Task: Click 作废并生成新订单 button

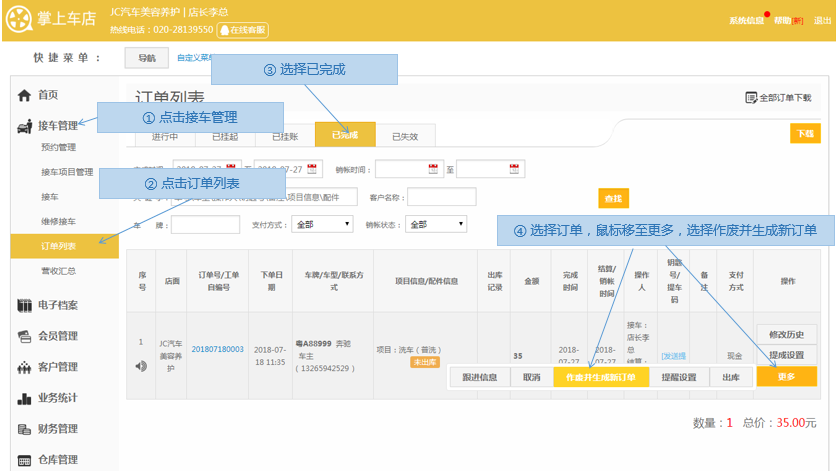Action: pos(600,377)
